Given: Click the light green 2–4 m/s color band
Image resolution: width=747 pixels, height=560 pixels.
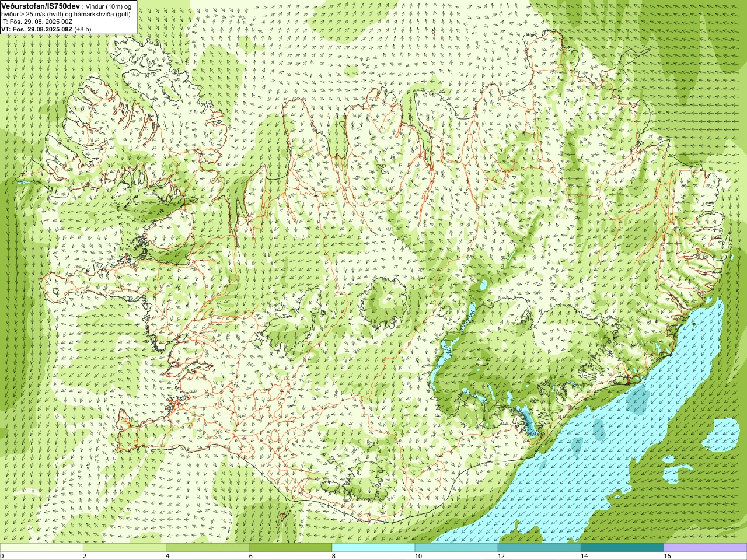Looking at the screenshot, I should (x=124, y=548).
